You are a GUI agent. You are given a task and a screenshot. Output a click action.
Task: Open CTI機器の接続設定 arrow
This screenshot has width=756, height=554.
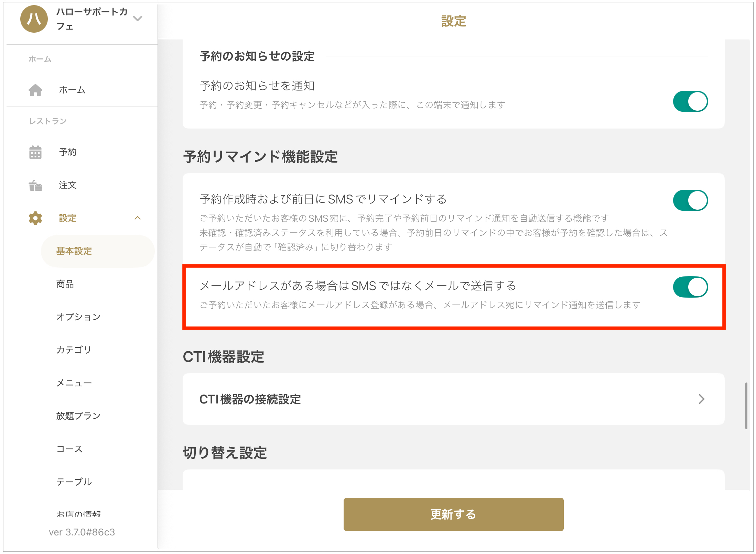tap(701, 399)
